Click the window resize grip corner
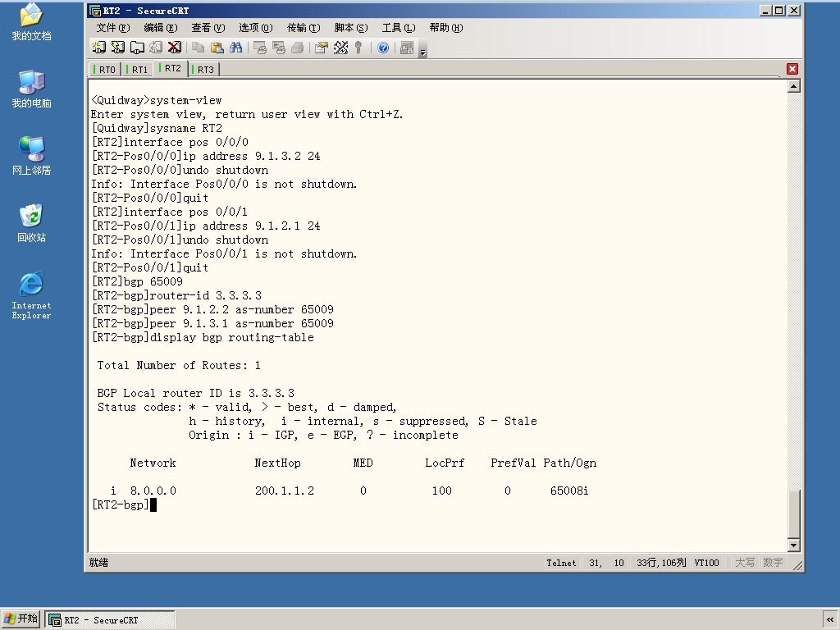Screen dimensions: 840x630 point(797,564)
